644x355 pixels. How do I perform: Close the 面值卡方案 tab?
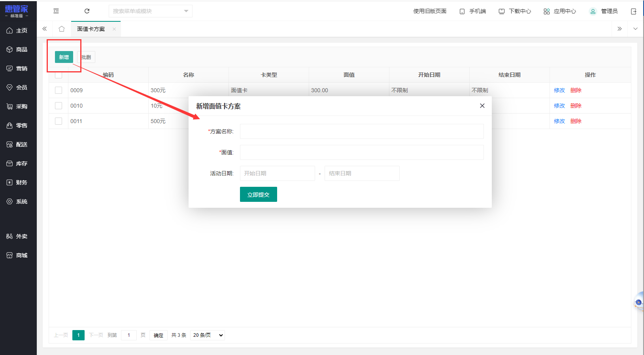(x=114, y=29)
